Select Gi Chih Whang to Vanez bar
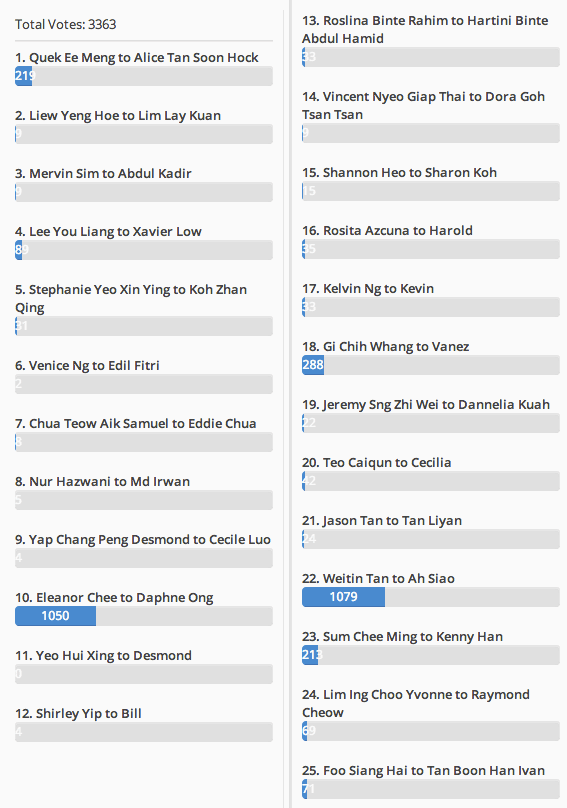Image resolution: width=567 pixels, height=808 pixels. pyautogui.click(x=430, y=365)
